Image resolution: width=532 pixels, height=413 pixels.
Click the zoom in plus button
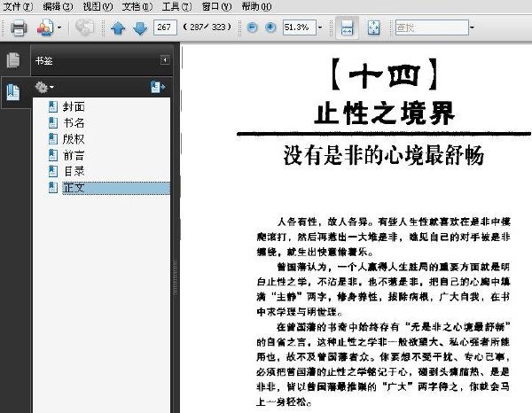click(x=270, y=27)
